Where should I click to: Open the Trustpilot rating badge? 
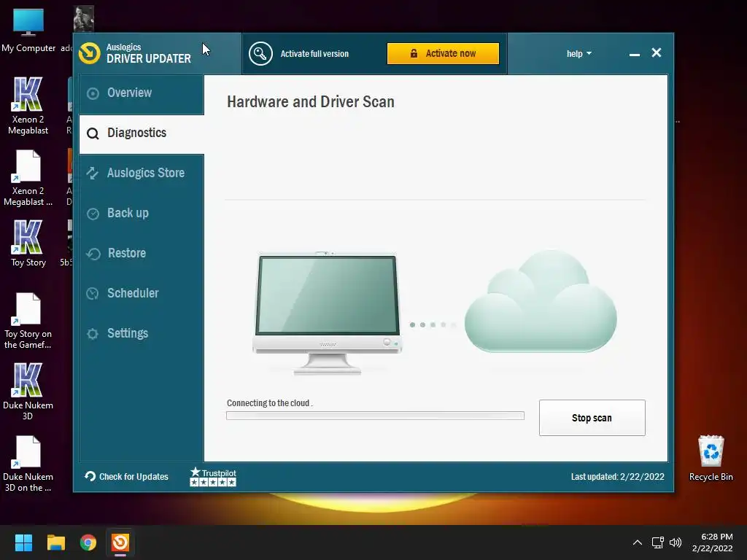[213, 477]
